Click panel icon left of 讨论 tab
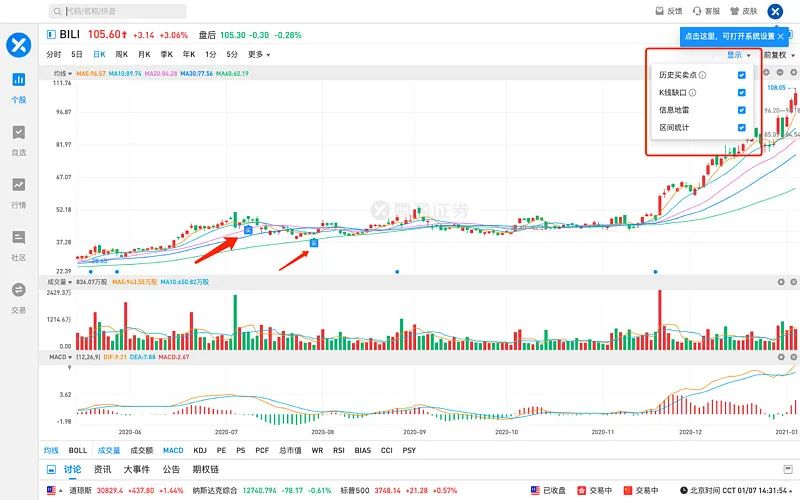This screenshot has height=500, width=800. pos(51,469)
